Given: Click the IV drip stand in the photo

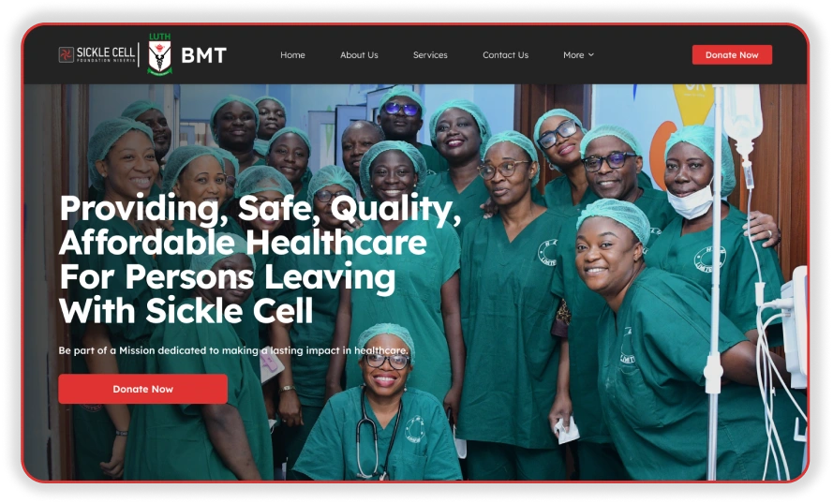Looking at the screenshot, I should click(715, 281).
